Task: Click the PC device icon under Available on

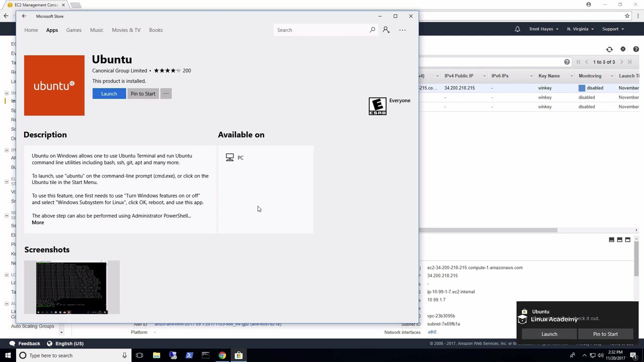Action: 230,158
